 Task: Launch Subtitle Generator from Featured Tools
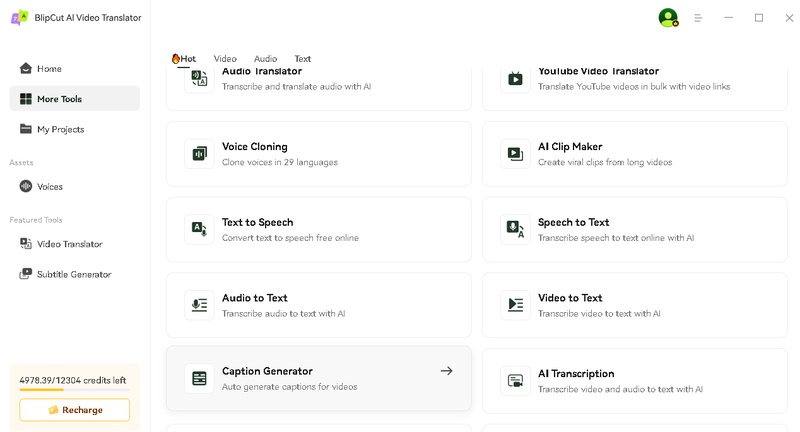pyautogui.click(x=73, y=274)
